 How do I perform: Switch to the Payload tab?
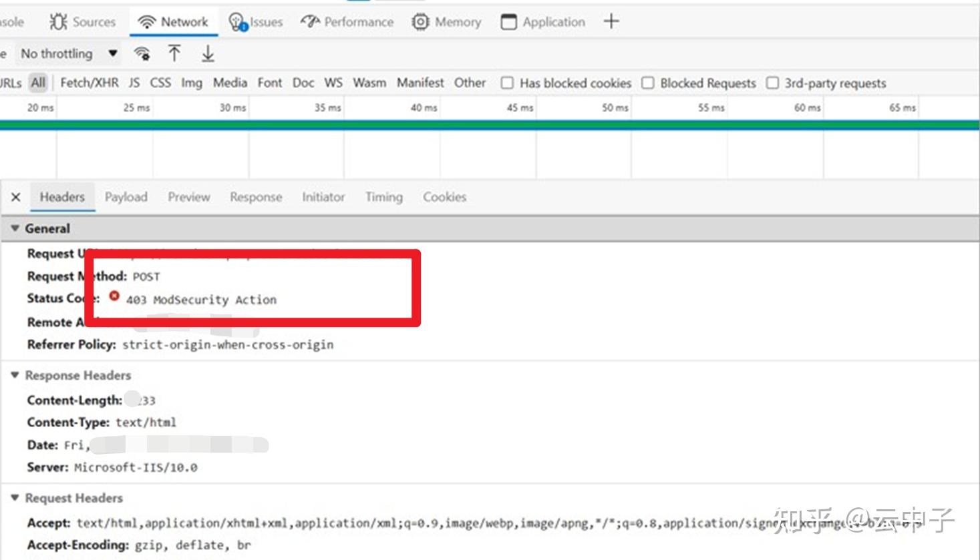coord(126,197)
